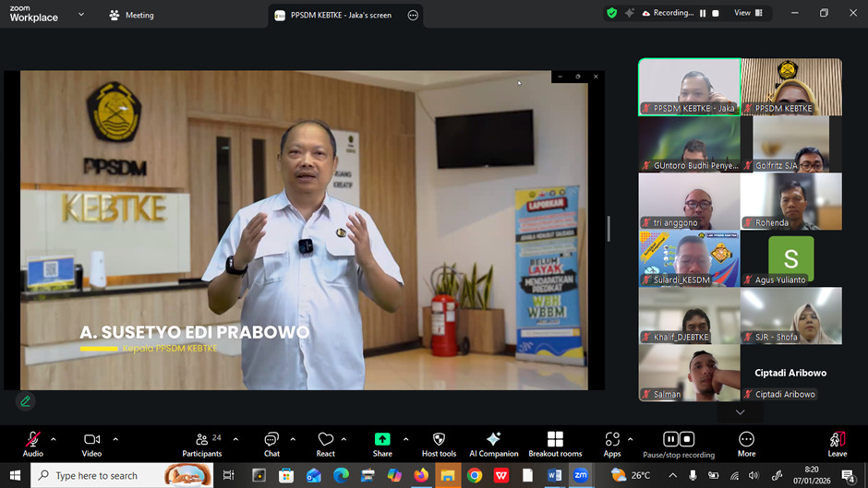Image resolution: width=868 pixels, height=488 pixels.
Task: Switch to the Meeting tab
Action: [x=131, y=15]
